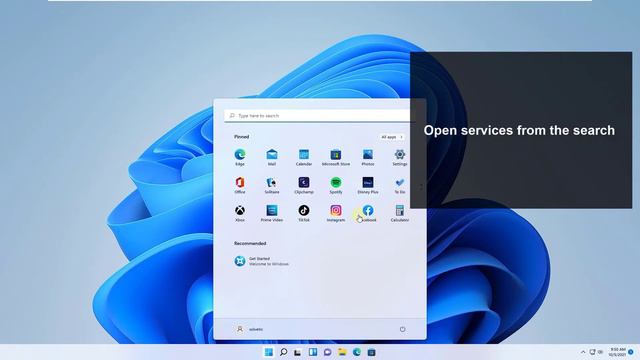Open Task View on the taskbar

298,352
